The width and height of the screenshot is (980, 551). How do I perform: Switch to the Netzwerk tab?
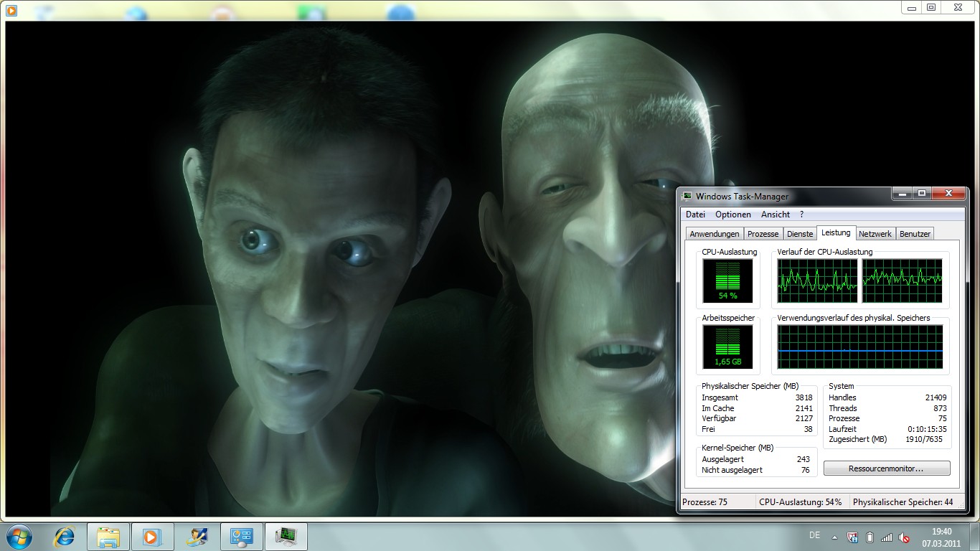875,234
